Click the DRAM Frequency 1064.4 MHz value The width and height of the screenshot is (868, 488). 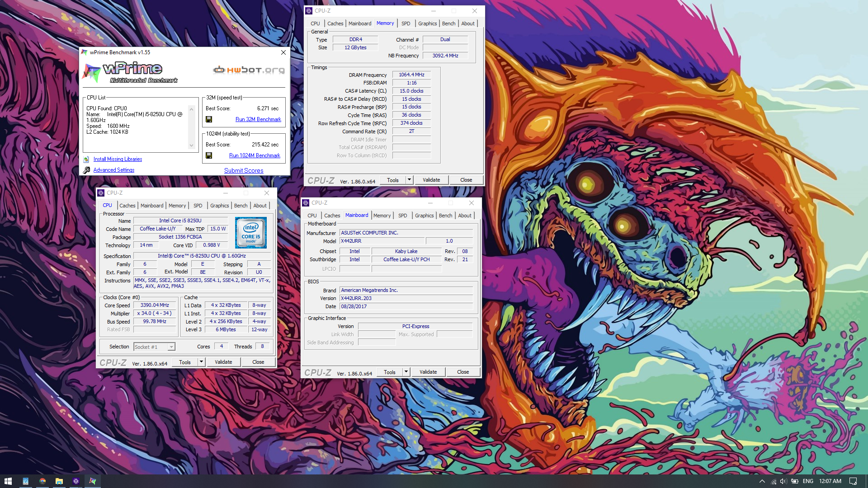[411, 75]
